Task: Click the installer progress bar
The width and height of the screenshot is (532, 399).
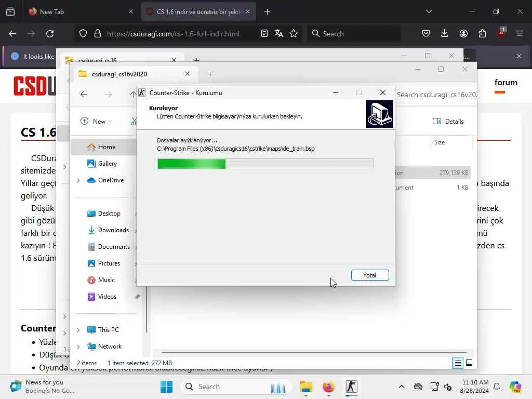Action: coord(265,164)
